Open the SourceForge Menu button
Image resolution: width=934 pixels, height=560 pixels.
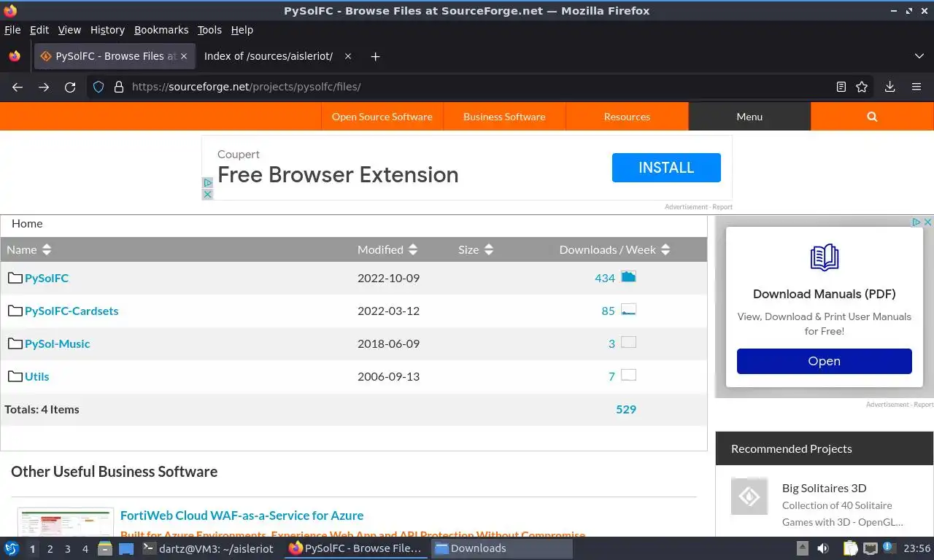coord(749,117)
